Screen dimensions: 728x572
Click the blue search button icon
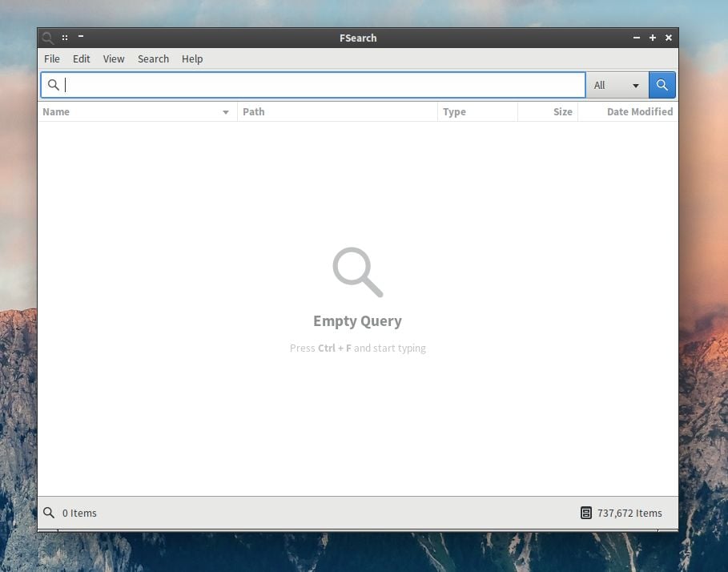(x=662, y=84)
